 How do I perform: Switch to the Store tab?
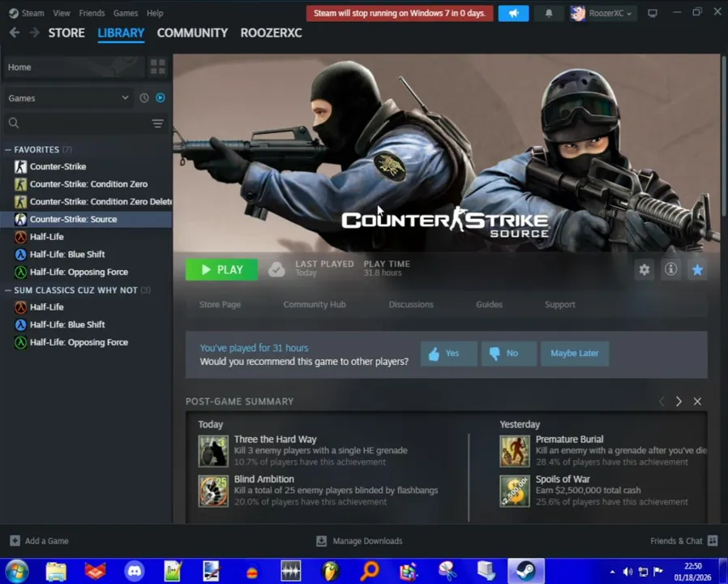pyautogui.click(x=66, y=33)
